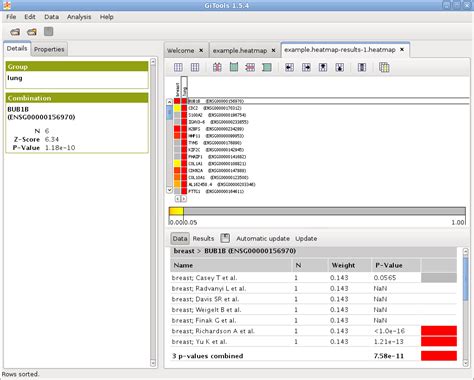Screen dimensions: 474x380
Task: Click the dark column sort icon in heatmap toolbar
Action: click(x=362, y=68)
